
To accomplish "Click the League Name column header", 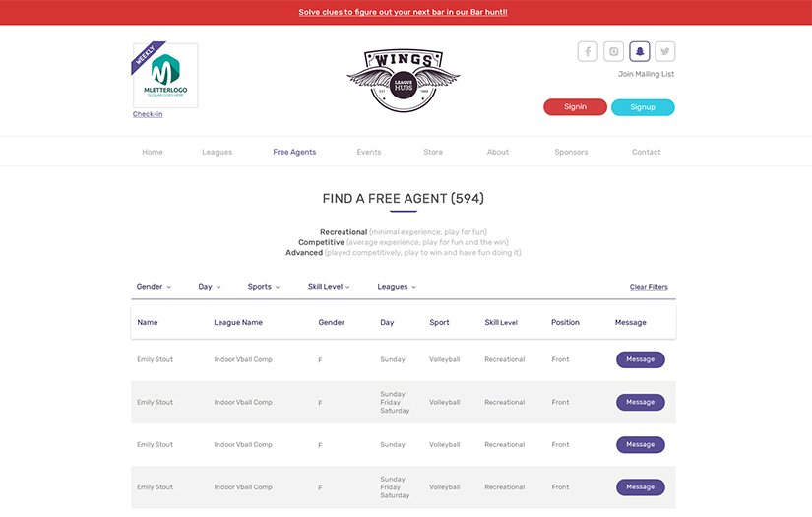I will tap(238, 322).
